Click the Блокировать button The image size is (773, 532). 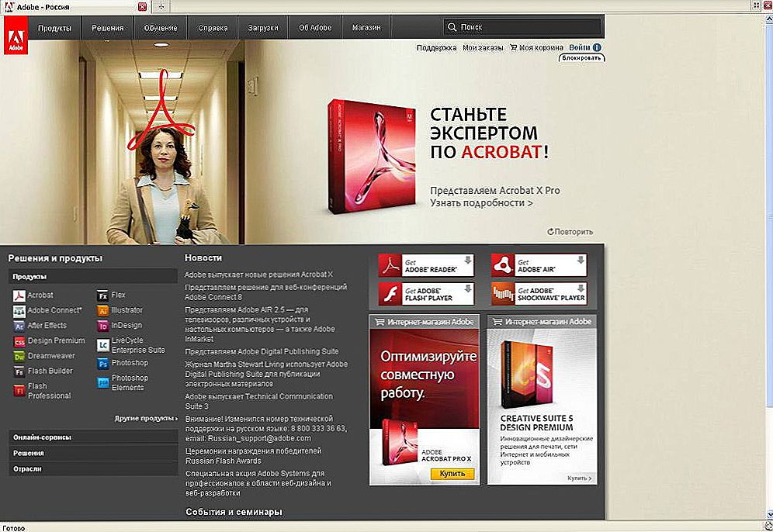pyautogui.click(x=582, y=57)
